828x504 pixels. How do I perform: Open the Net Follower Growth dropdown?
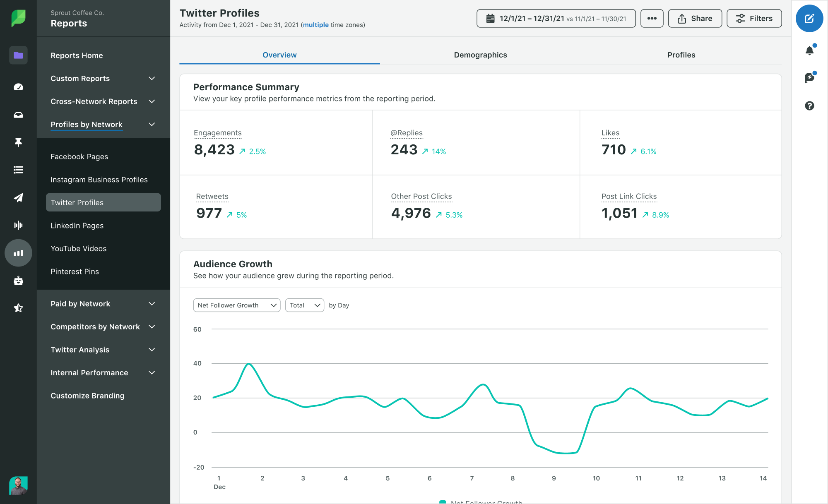pyautogui.click(x=236, y=305)
